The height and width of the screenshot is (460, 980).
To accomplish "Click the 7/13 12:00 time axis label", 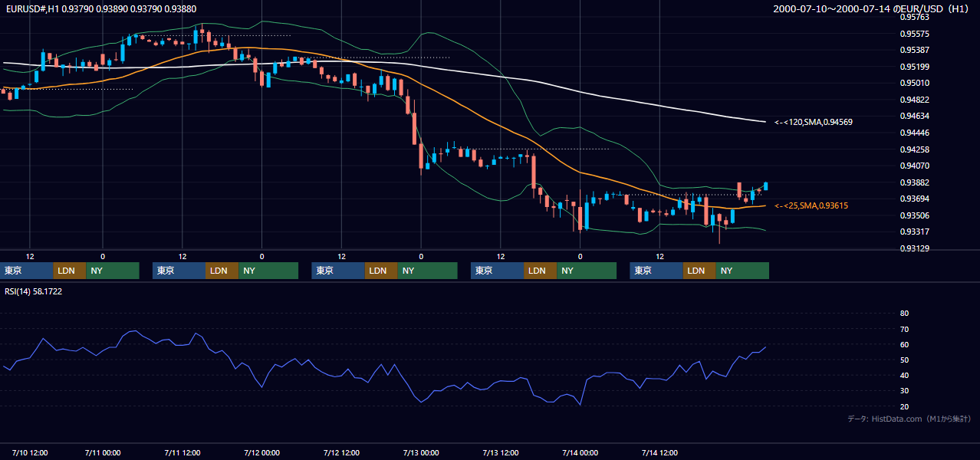I will tap(501, 452).
